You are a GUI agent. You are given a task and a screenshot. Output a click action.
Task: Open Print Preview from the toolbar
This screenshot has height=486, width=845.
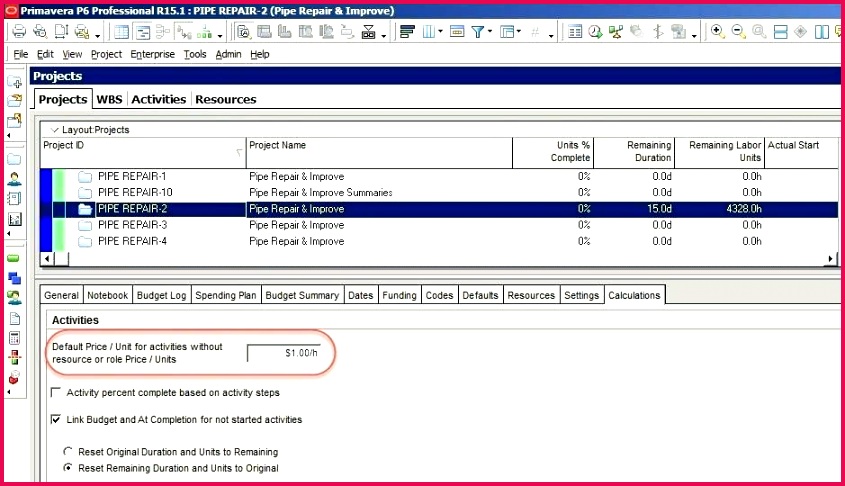40,32
